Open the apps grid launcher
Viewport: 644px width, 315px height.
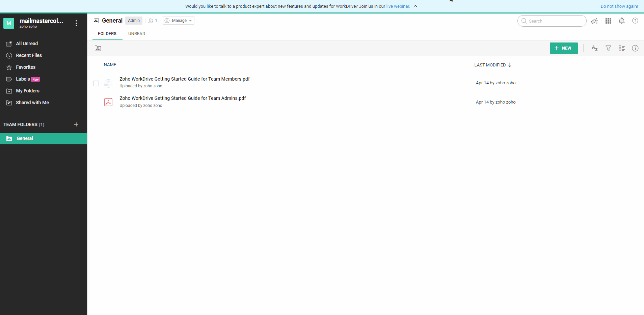click(608, 21)
